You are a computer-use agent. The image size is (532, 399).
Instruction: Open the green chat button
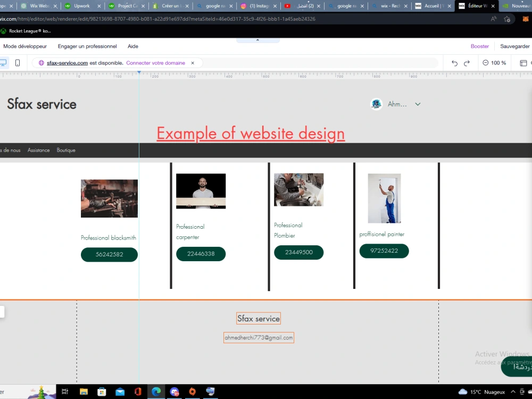tap(517, 367)
